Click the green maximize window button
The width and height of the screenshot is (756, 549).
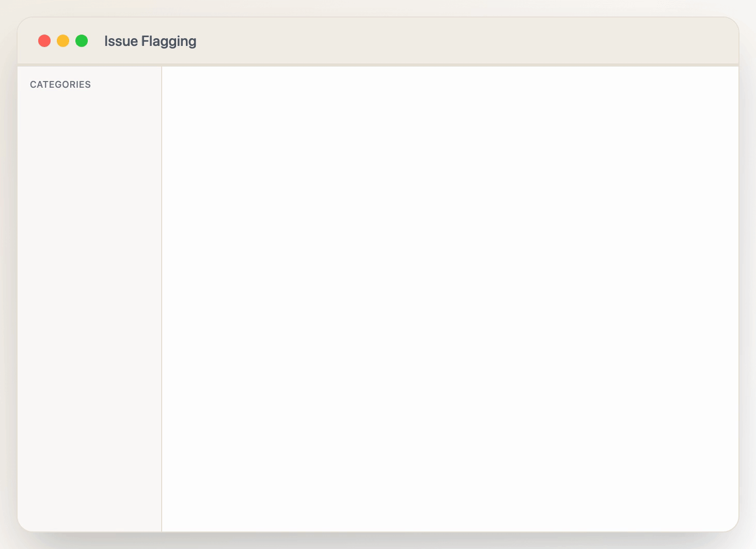[82, 41]
